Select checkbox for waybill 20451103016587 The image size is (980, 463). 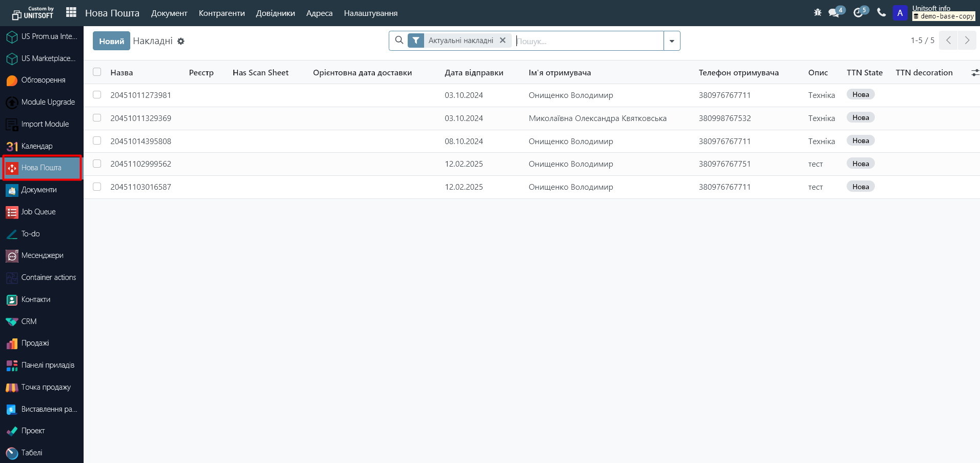tap(97, 187)
